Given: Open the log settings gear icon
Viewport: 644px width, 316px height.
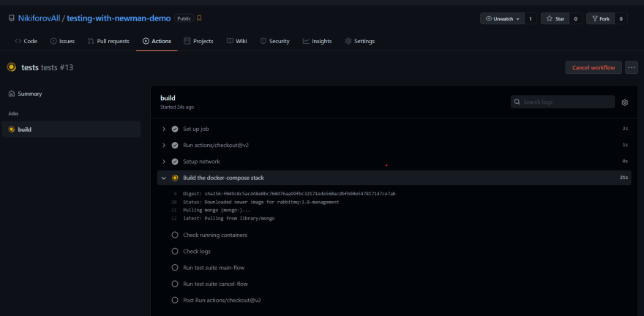Looking at the screenshot, I should 625,102.
